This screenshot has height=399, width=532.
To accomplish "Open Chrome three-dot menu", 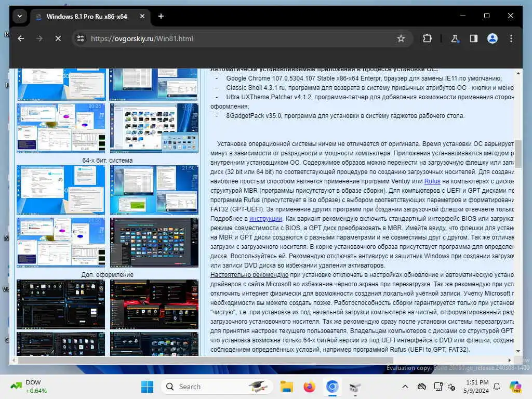I will (x=511, y=38).
